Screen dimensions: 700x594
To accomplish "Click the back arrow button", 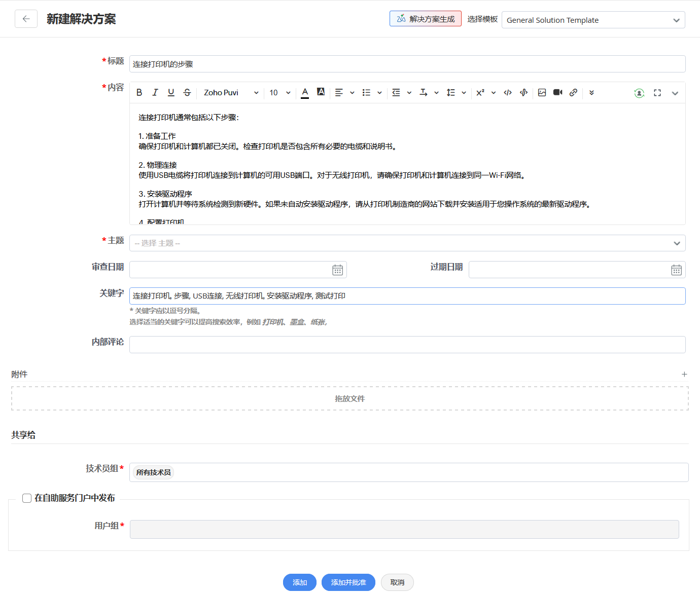I will pyautogui.click(x=26, y=19).
